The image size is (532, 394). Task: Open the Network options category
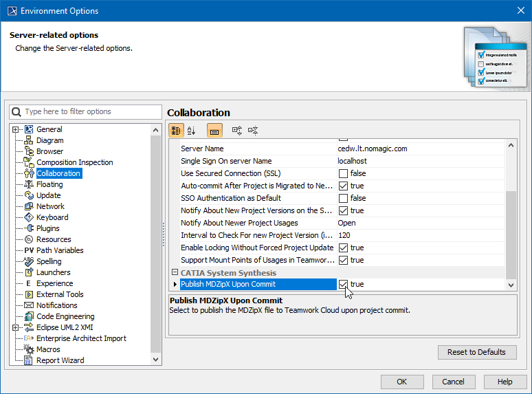coord(50,206)
